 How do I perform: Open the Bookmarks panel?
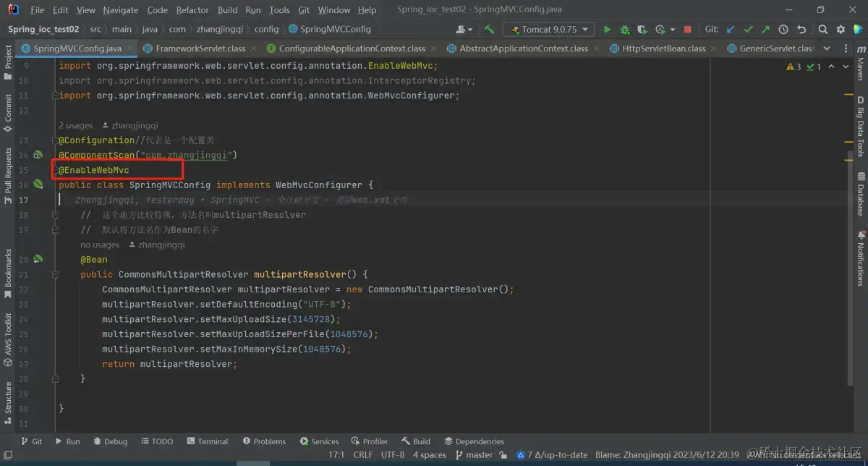point(8,273)
